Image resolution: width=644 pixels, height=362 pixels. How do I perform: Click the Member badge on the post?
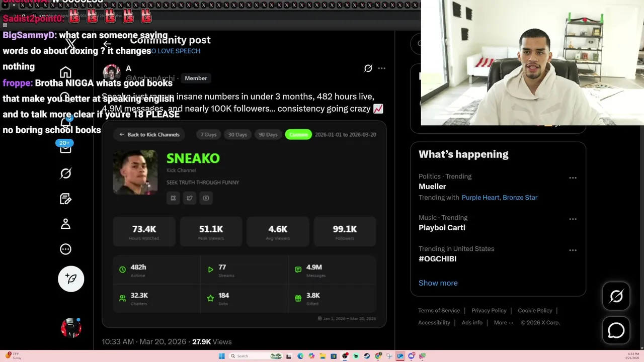[196, 78]
